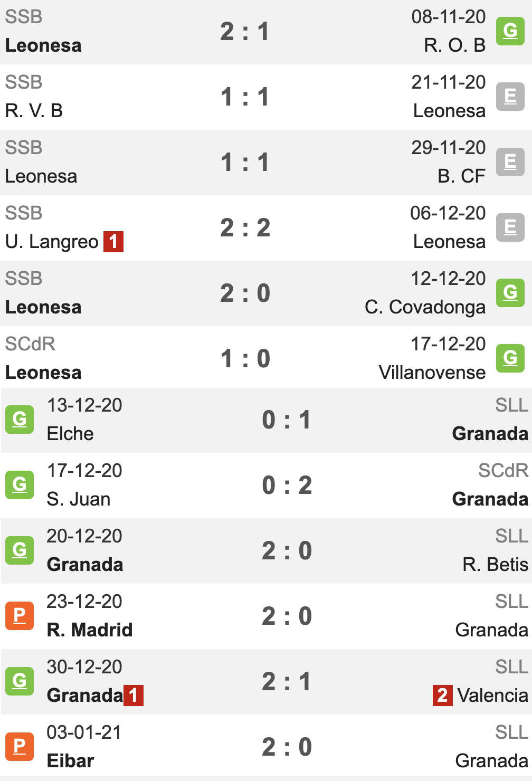Click the red card 2 beside Valencia

click(442, 696)
